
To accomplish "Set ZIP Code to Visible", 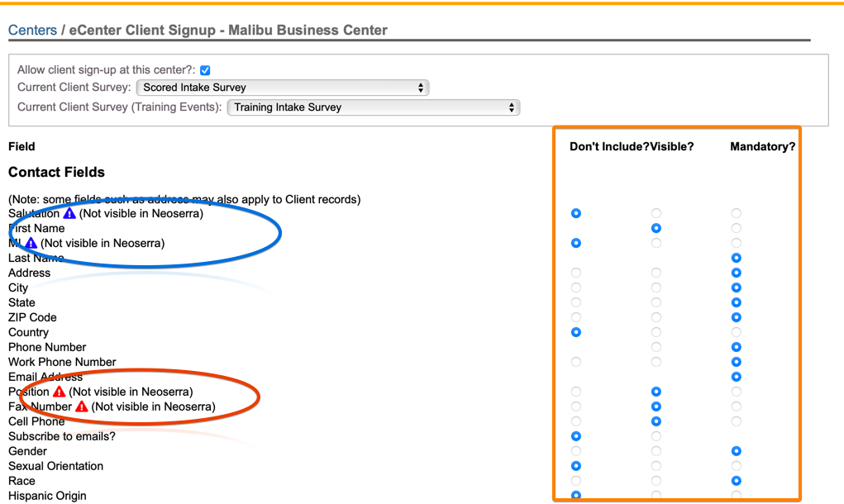I will pos(656,317).
